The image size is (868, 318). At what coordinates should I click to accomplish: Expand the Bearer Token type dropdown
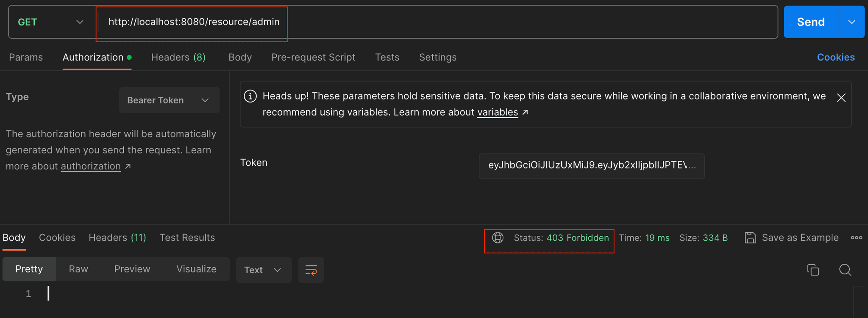click(x=169, y=100)
